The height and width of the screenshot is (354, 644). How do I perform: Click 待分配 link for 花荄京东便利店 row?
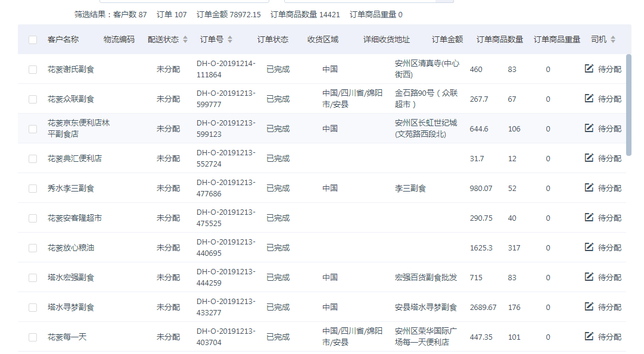pyautogui.click(x=609, y=129)
